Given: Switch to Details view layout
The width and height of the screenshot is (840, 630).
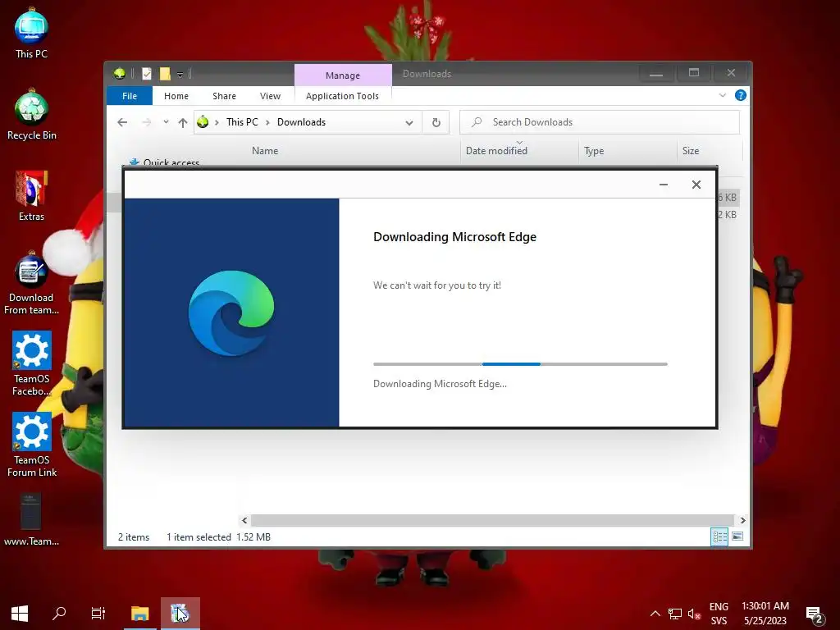Looking at the screenshot, I should click(x=719, y=536).
